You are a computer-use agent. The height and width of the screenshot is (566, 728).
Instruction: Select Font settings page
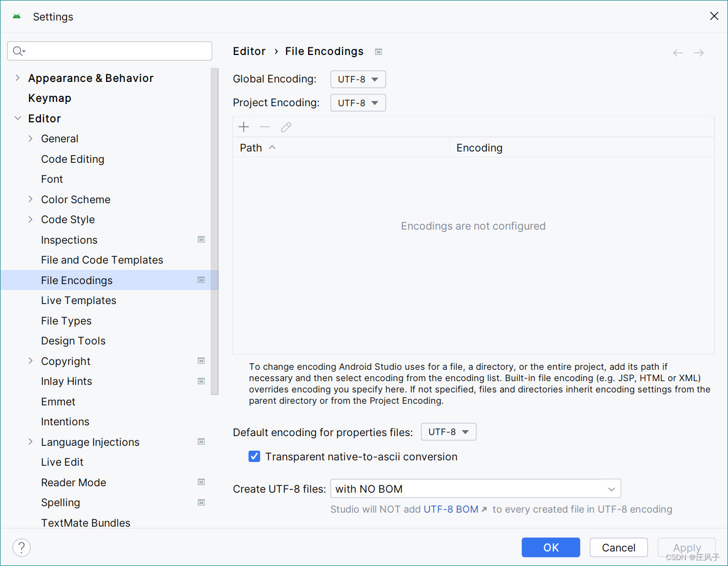coord(52,179)
